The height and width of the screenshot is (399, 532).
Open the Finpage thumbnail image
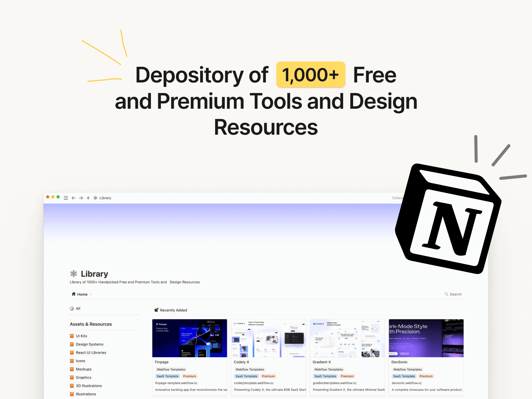(190, 338)
